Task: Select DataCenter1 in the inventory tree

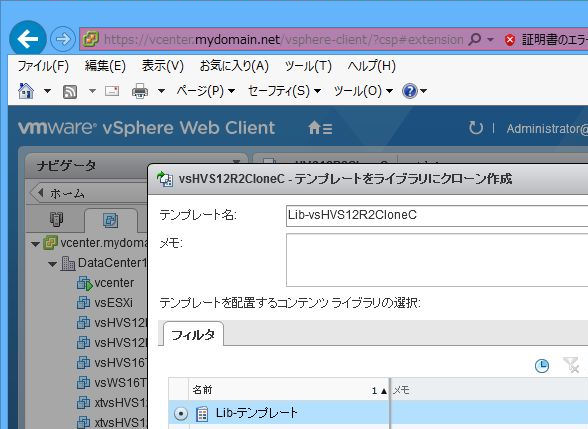Action: coord(112,263)
